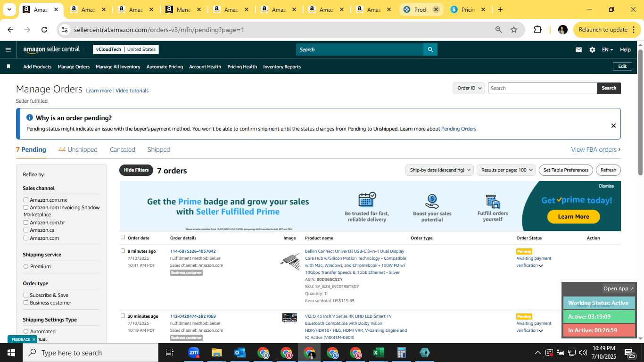Show hidden system tray icons chevron

pyautogui.click(x=537, y=353)
